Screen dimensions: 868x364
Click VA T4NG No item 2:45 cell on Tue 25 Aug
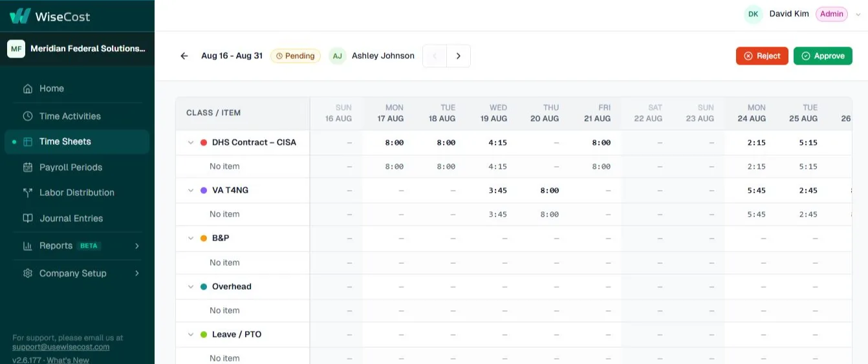tap(808, 215)
